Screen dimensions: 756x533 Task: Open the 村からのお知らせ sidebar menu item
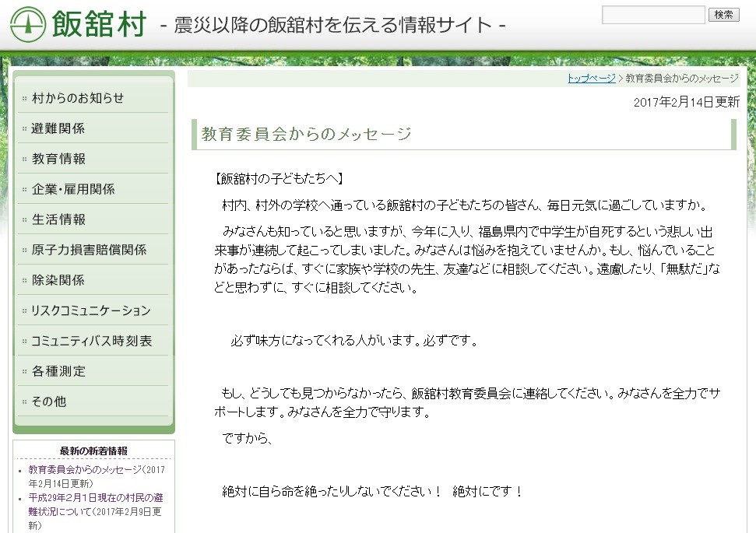pyautogui.click(x=70, y=97)
